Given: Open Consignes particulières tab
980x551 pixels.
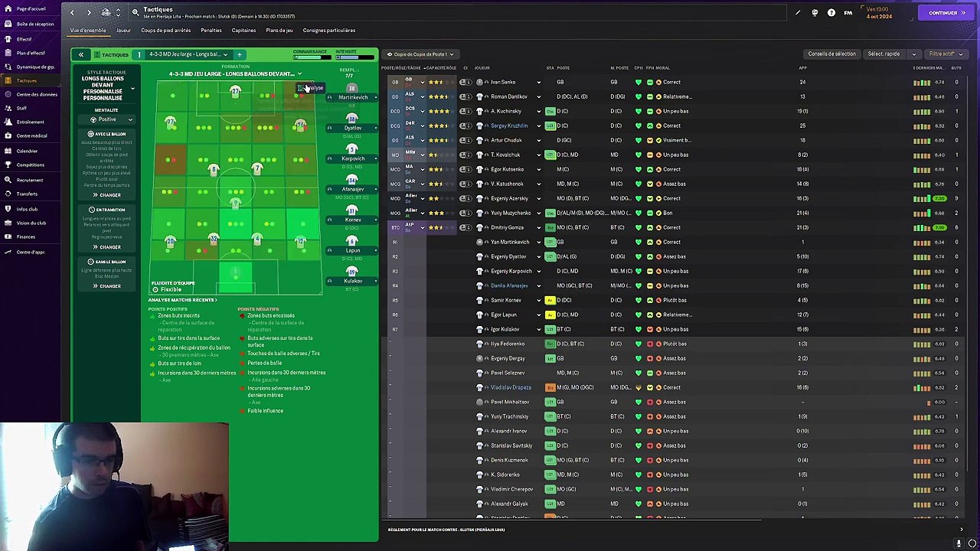Looking at the screenshot, I should point(329,31).
